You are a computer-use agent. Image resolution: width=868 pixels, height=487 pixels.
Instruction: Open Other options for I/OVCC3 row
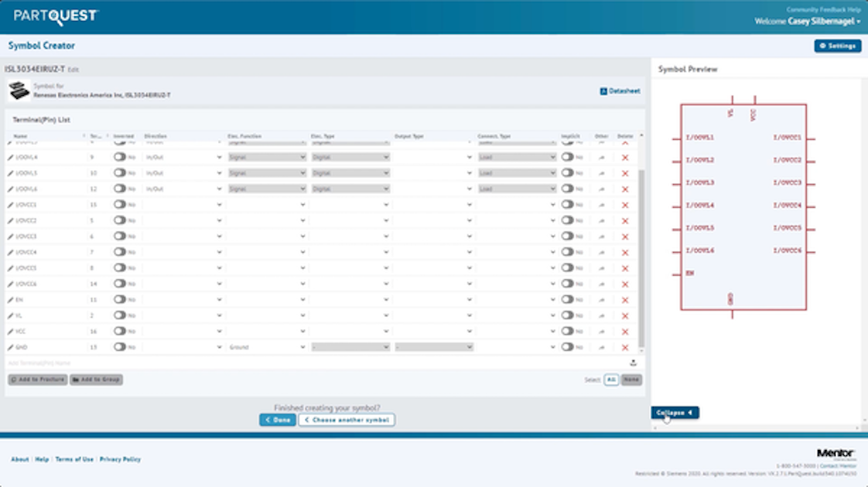pos(602,237)
